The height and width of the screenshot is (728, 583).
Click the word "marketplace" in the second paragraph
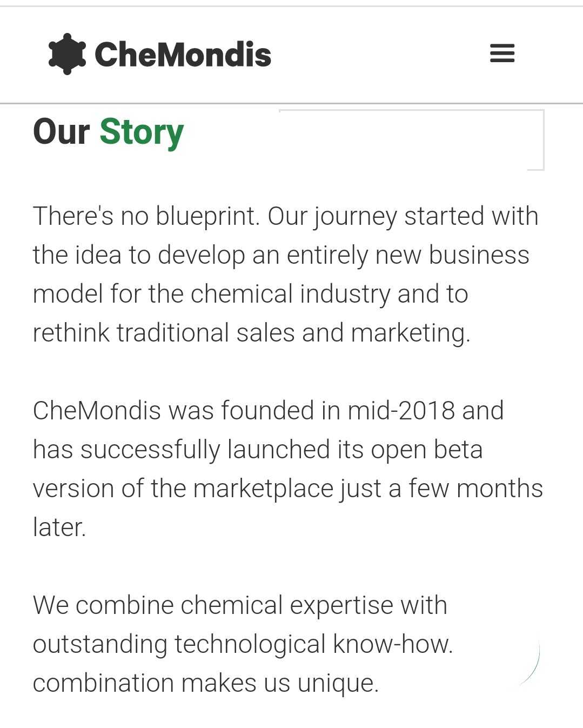coord(263,489)
